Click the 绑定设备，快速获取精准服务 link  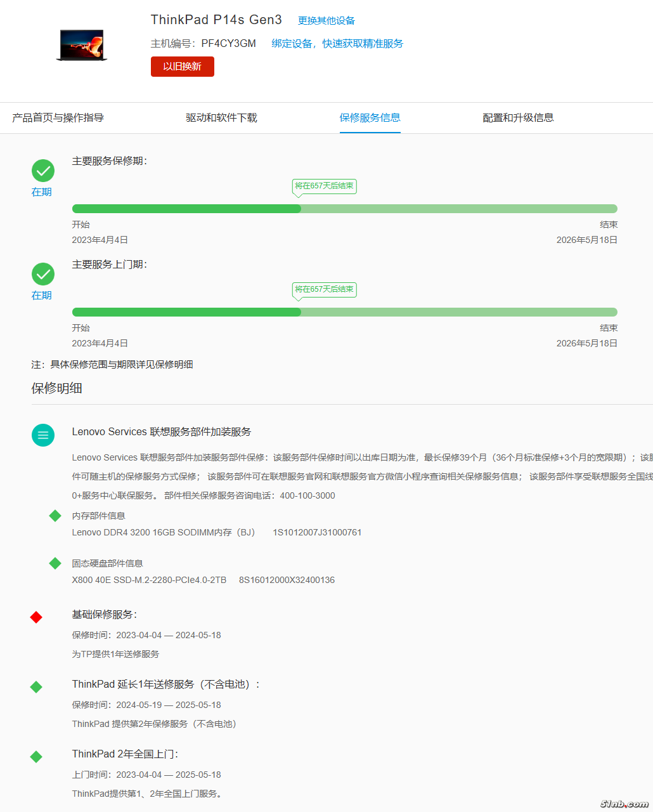(x=337, y=44)
